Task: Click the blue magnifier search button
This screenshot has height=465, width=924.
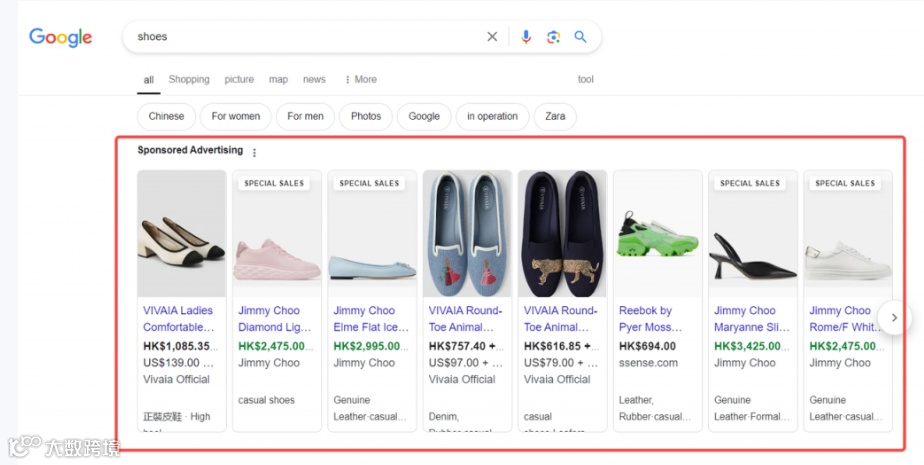Action: tap(580, 37)
